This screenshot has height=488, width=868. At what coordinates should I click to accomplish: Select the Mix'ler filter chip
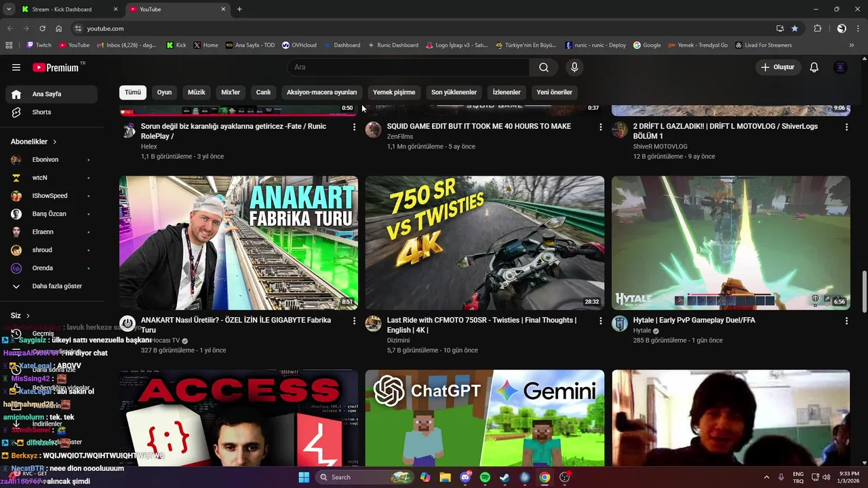[231, 92]
